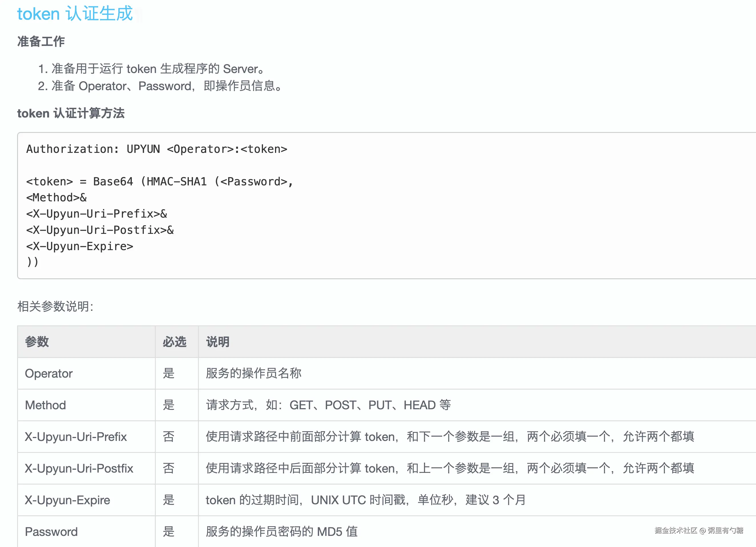Click the '相关参数说明' paragraph text
The image size is (756, 547).
[x=55, y=307]
